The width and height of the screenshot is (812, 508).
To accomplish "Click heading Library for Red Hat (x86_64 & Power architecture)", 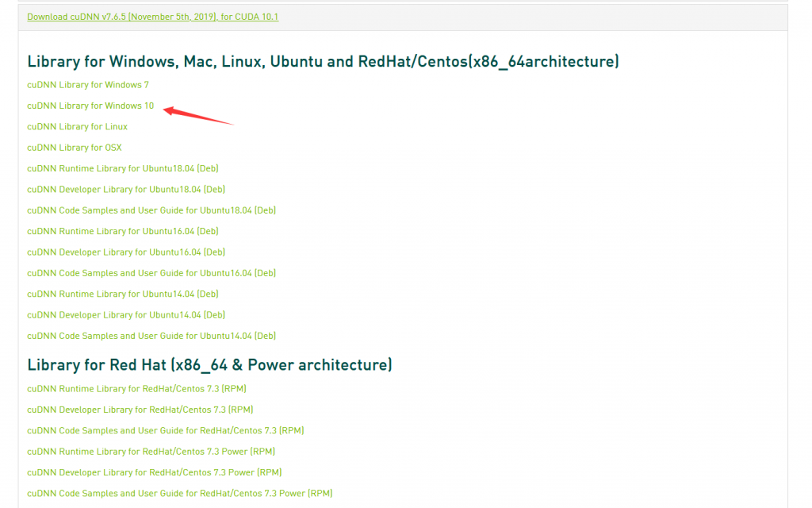I will [209, 365].
